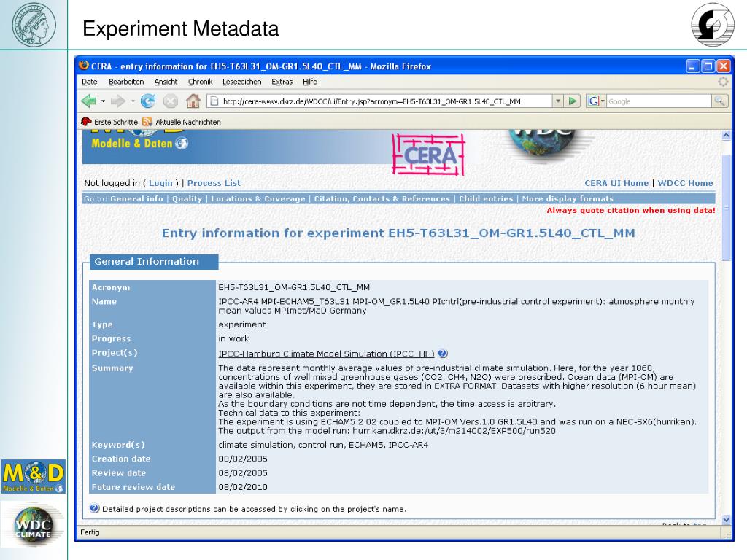Open the Bearbeiten menu
Viewport: 747px width, 560px height.
click(126, 82)
